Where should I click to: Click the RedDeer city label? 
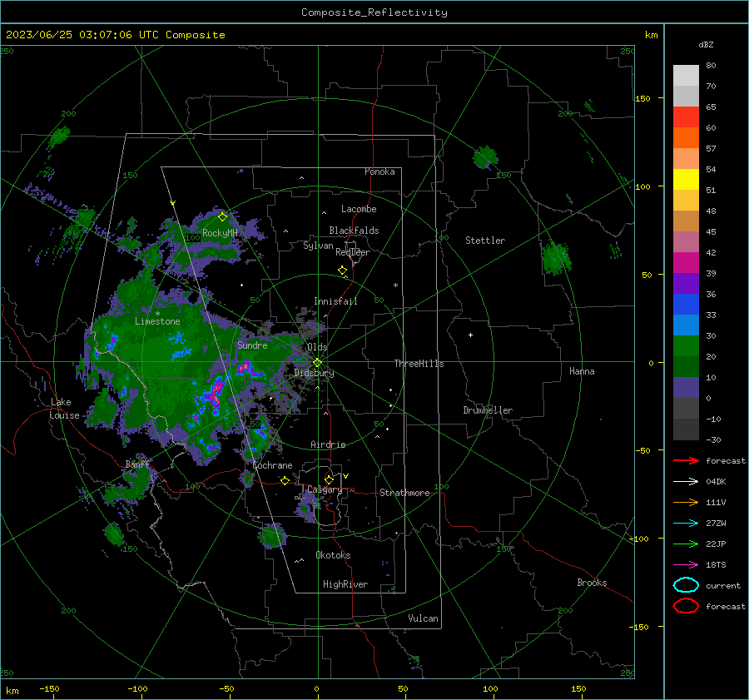coord(353,252)
